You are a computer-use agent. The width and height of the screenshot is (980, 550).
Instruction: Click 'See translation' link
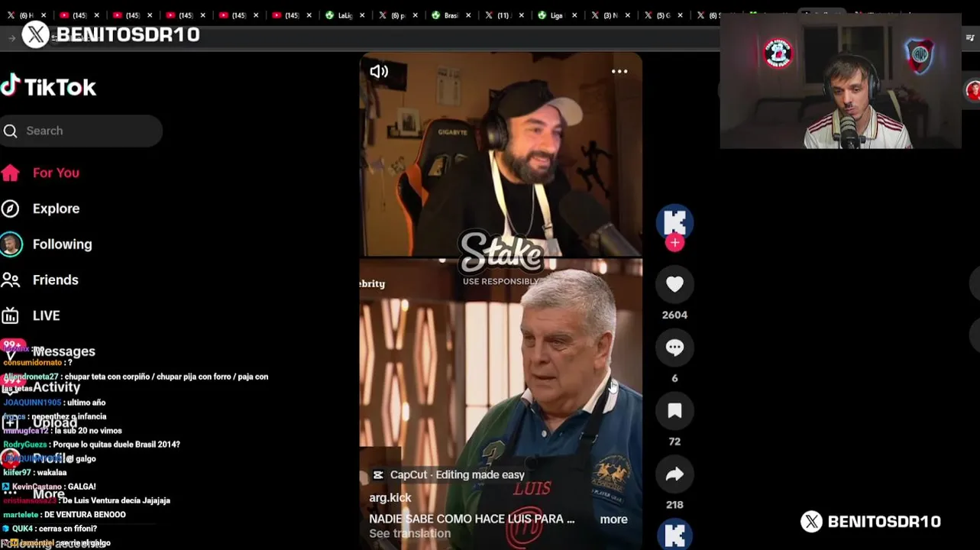coord(409,533)
